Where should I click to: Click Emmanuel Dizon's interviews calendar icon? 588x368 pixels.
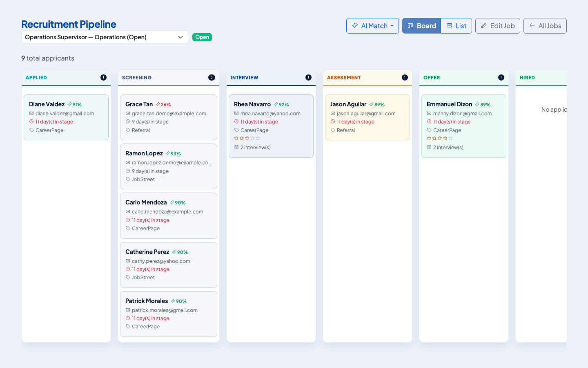pos(429,147)
